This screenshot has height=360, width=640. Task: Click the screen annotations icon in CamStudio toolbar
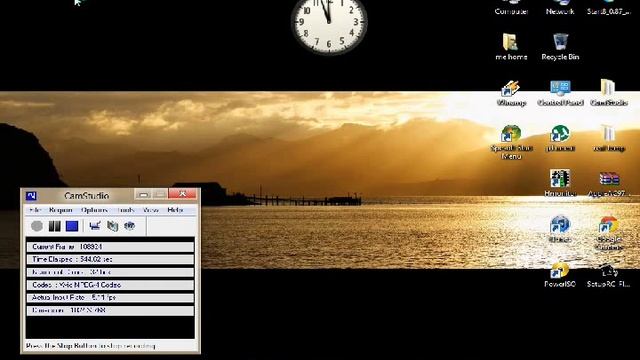tap(112, 226)
